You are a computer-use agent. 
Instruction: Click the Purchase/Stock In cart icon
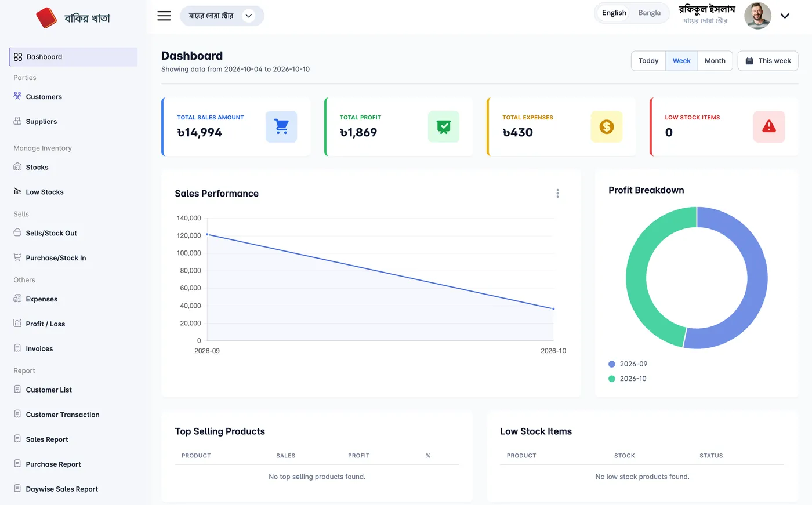pyautogui.click(x=17, y=257)
